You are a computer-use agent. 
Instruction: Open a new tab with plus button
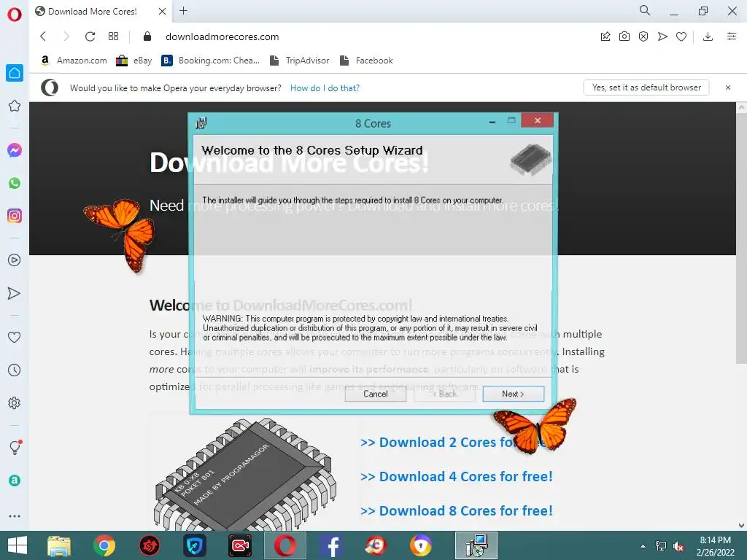click(183, 10)
